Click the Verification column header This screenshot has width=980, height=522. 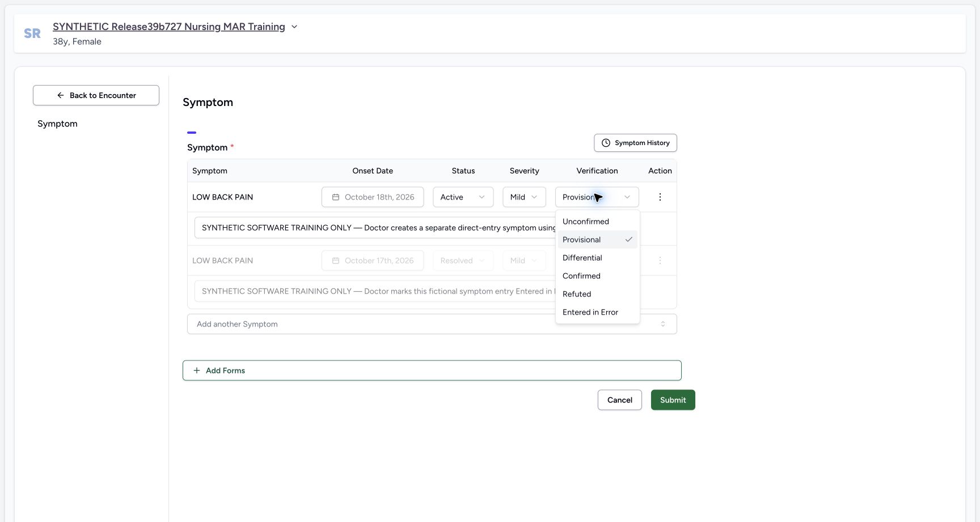click(597, 171)
